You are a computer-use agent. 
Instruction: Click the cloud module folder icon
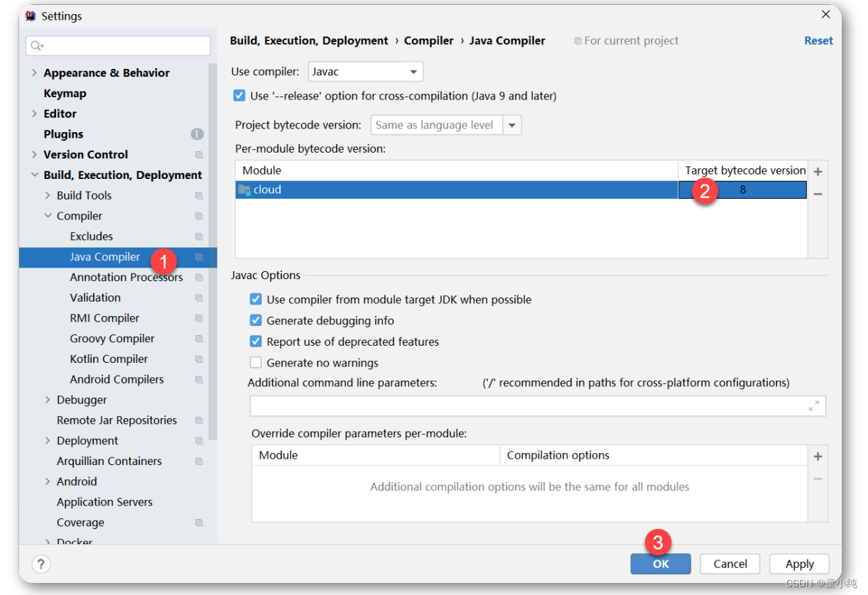pos(244,190)
